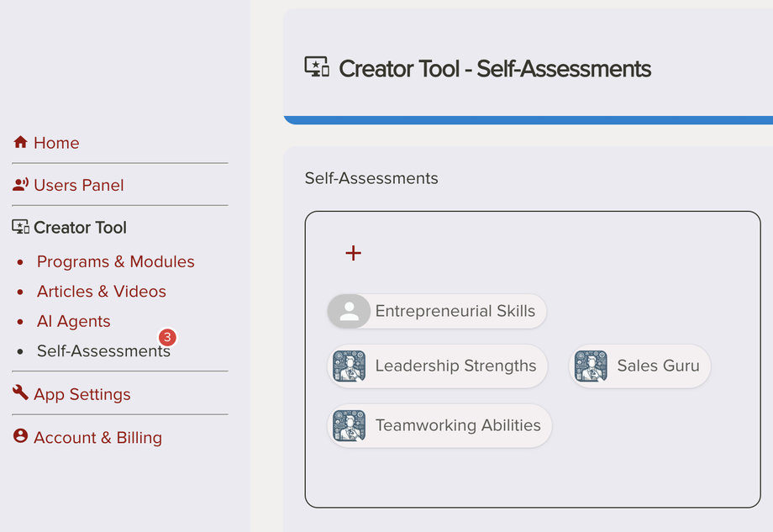Open the Account & Billing page
Viewport: 773px width, 532px height.
tap(97, 437)
